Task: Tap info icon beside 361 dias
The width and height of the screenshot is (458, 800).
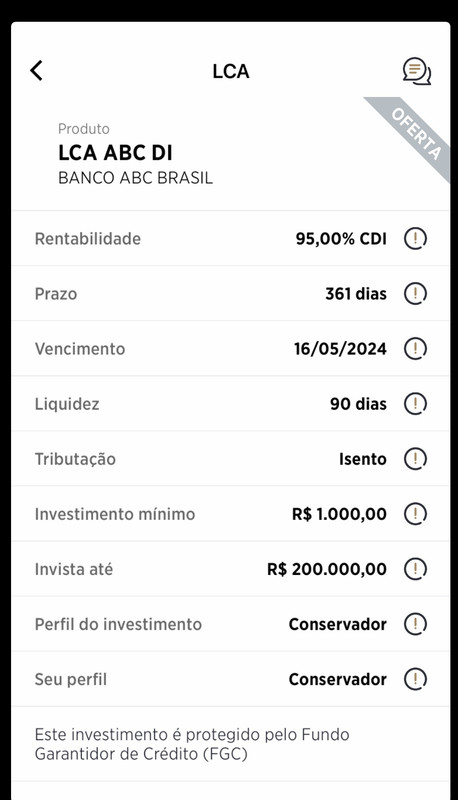Action: click(x=415, y=293)
